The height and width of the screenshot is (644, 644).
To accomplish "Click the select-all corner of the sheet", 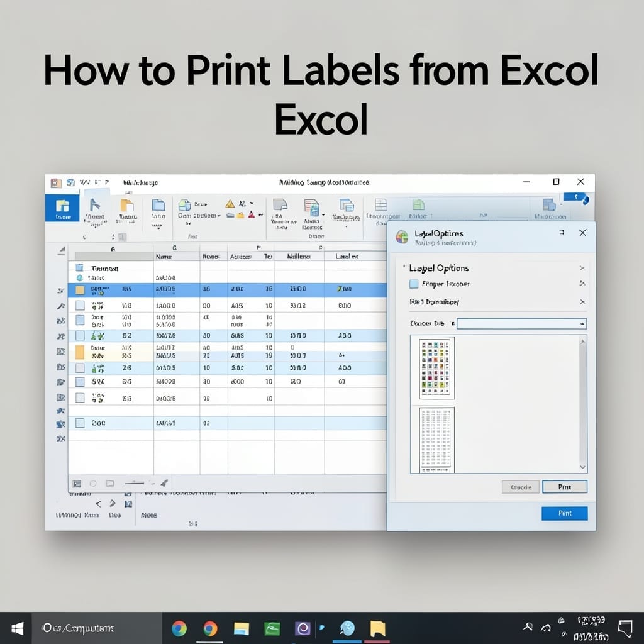I will (x=62, y=250).
